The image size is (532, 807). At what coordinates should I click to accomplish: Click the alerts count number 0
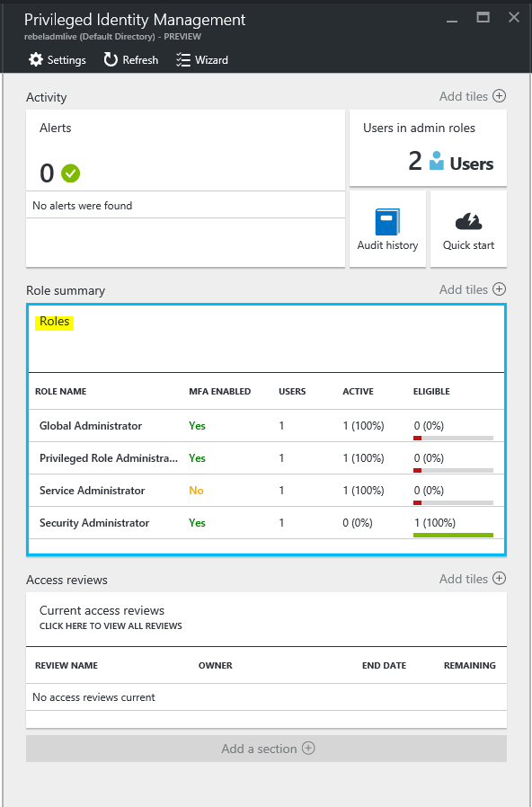(47, 173)
